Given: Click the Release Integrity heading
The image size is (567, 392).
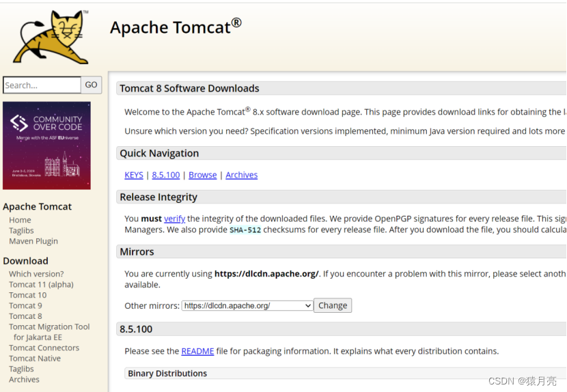Looking at the screenshot, I should [158, 197].
